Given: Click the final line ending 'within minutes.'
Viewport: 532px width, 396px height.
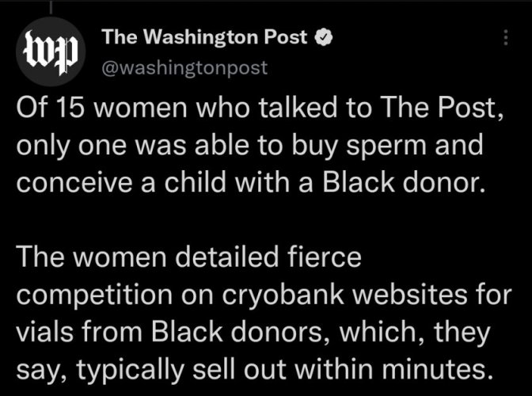Looking at the screenshot, I should (x=254, y=370).
